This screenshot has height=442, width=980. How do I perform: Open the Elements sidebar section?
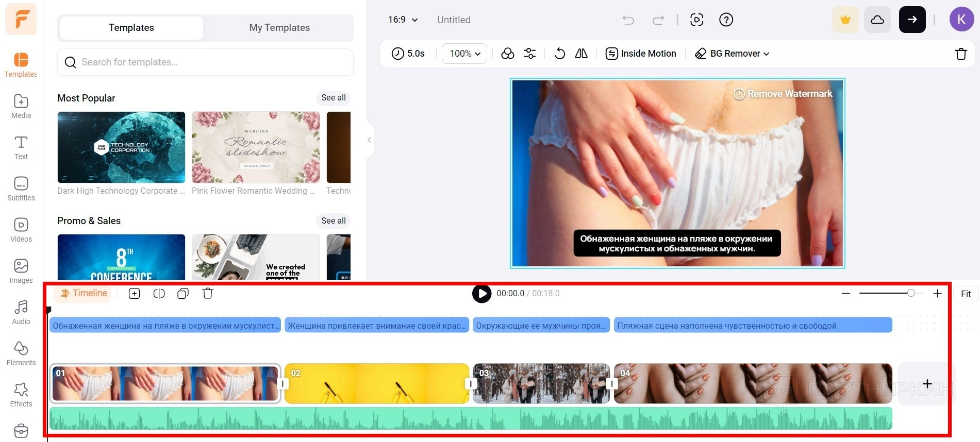(x=21, y=353)
